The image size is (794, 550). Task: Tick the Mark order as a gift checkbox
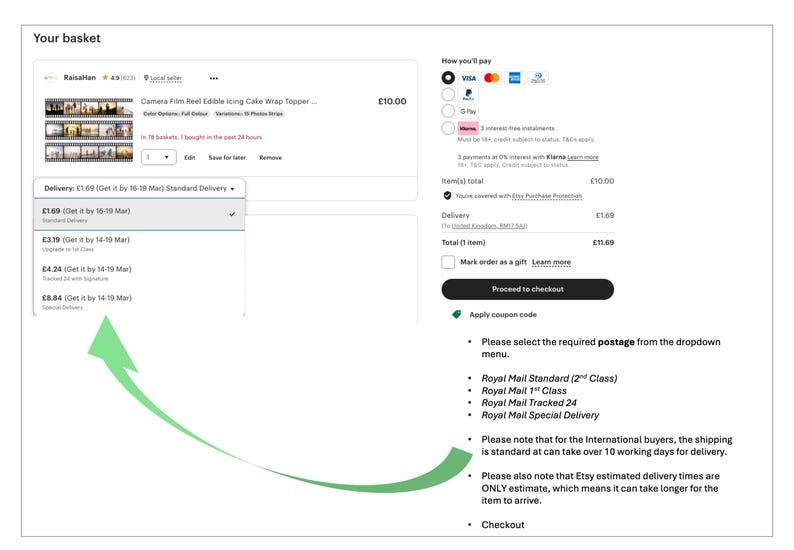click(448, 262)
